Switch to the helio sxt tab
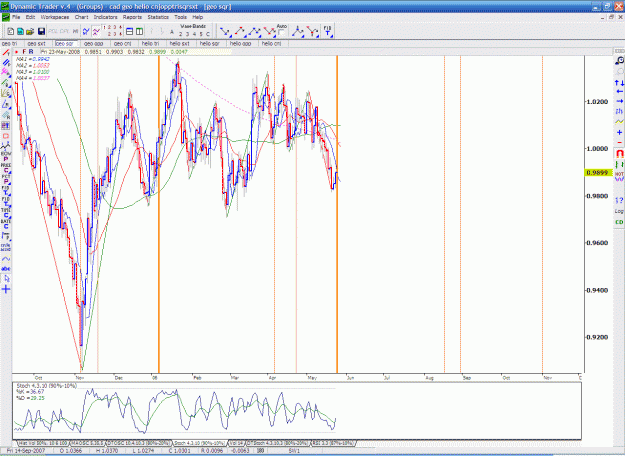The image size is (625, 456). 179,43
